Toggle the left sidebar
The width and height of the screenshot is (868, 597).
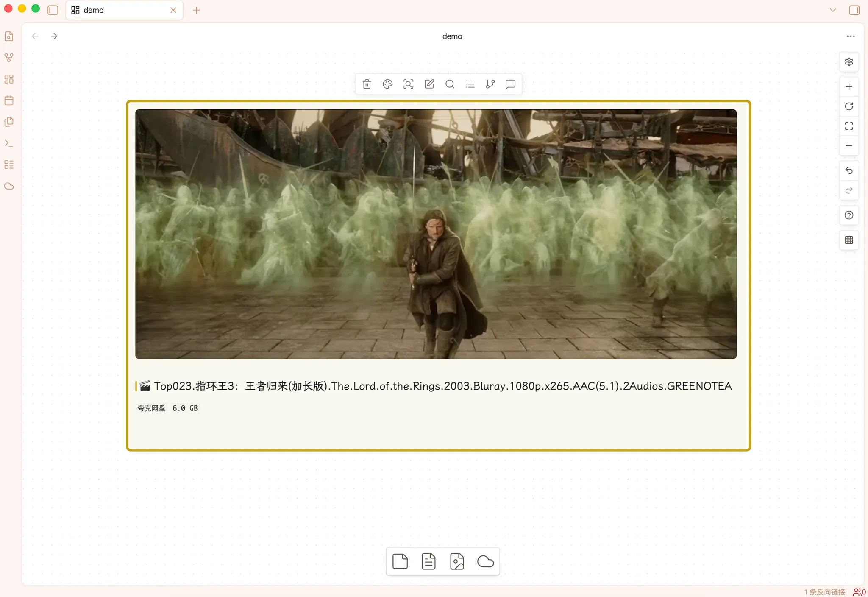click(53, 10)
